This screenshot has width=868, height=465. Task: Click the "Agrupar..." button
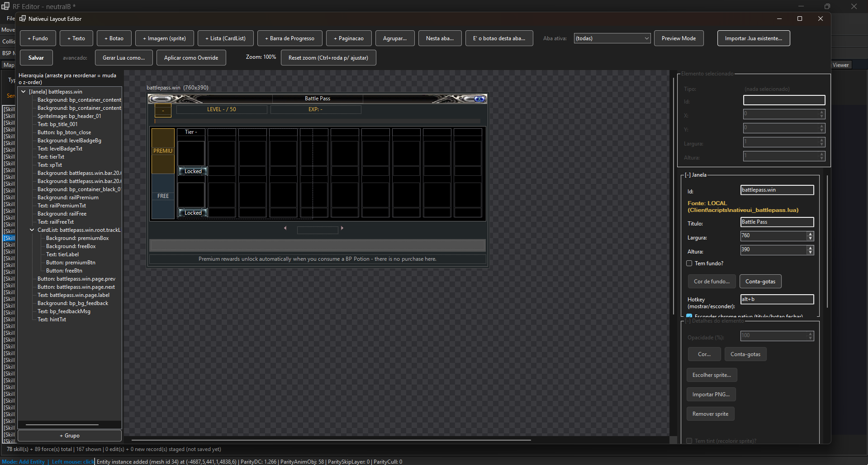395,38
